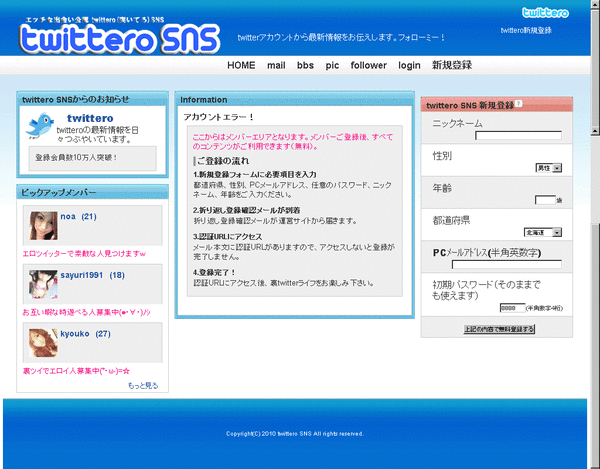Click the アカウントエラー！ heading text
This screenshot has width=600, height=469.
(x=218, y=117)
